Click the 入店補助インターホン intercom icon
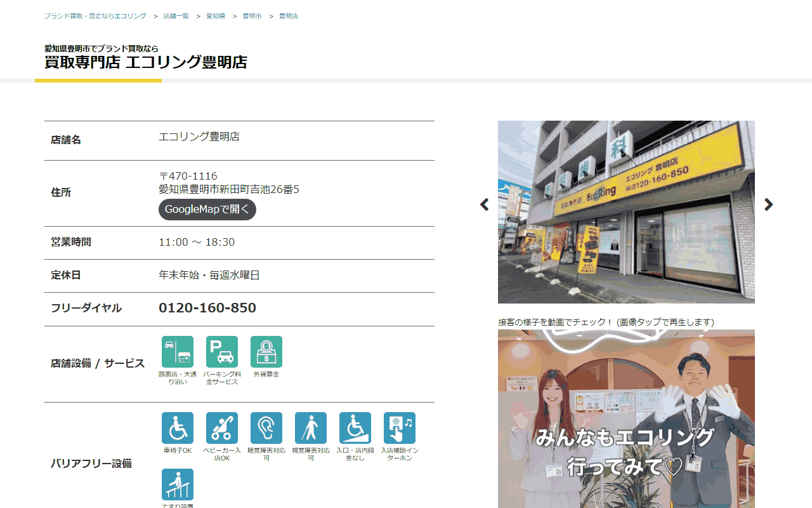The height and width of the screenshot is (508, 812). pos(400,428)
